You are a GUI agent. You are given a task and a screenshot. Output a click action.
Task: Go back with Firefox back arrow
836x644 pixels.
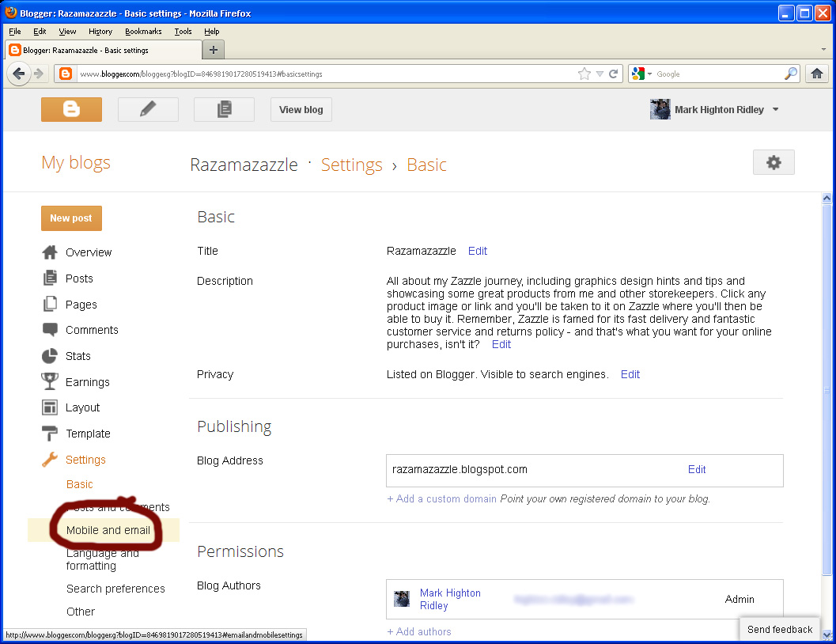click(x=19, y=74)
